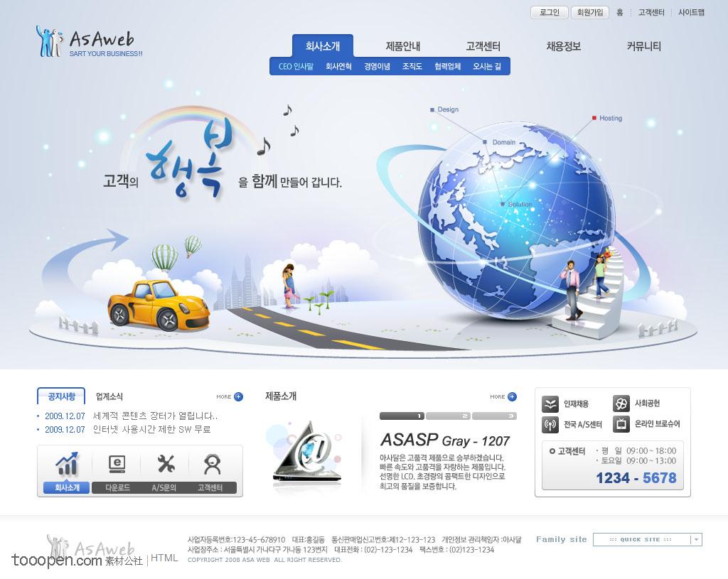Switch to the 공지사항 tab
Screen dimensions: 728x579
click(x=61, y=396)
